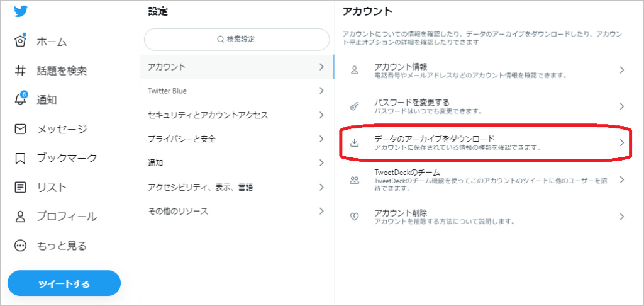644x306 pixels.
Task: Open TweetDeckのチーム row chevron
Action: pos(622,179)
